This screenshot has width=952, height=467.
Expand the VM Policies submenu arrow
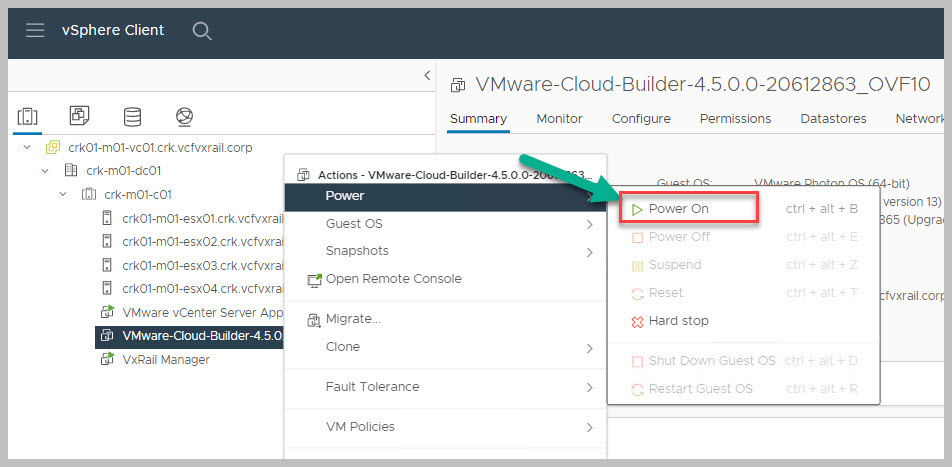pos(589,428)
